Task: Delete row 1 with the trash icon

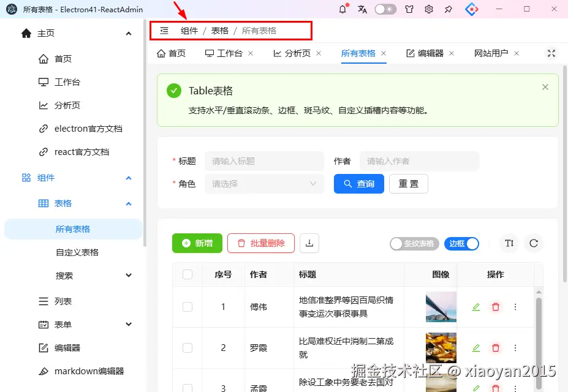Action: click(496, 307)
